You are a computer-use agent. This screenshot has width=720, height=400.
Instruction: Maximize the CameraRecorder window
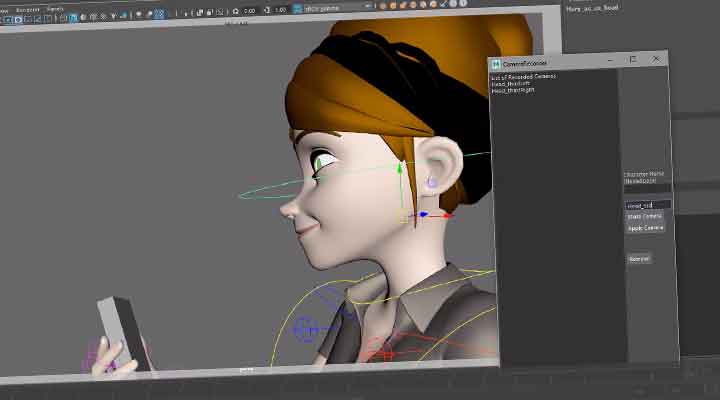[x=632, y=60]
